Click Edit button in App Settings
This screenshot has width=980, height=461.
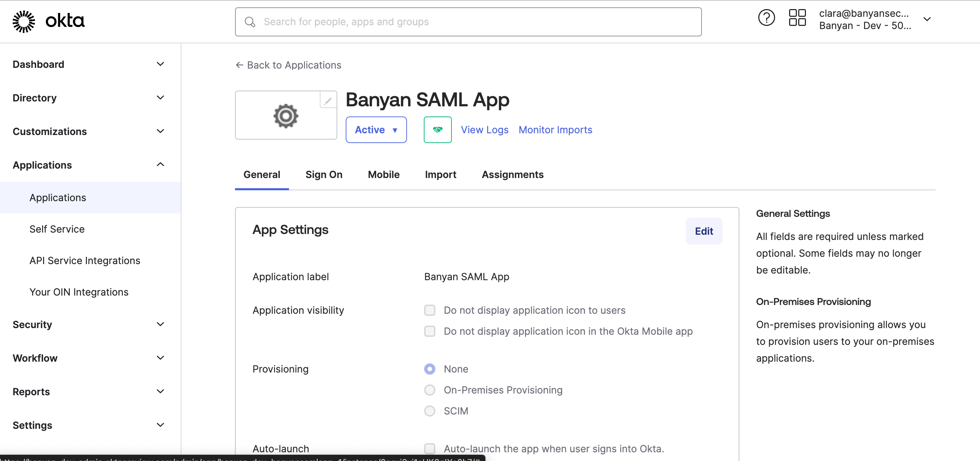(x=703, y=231)
